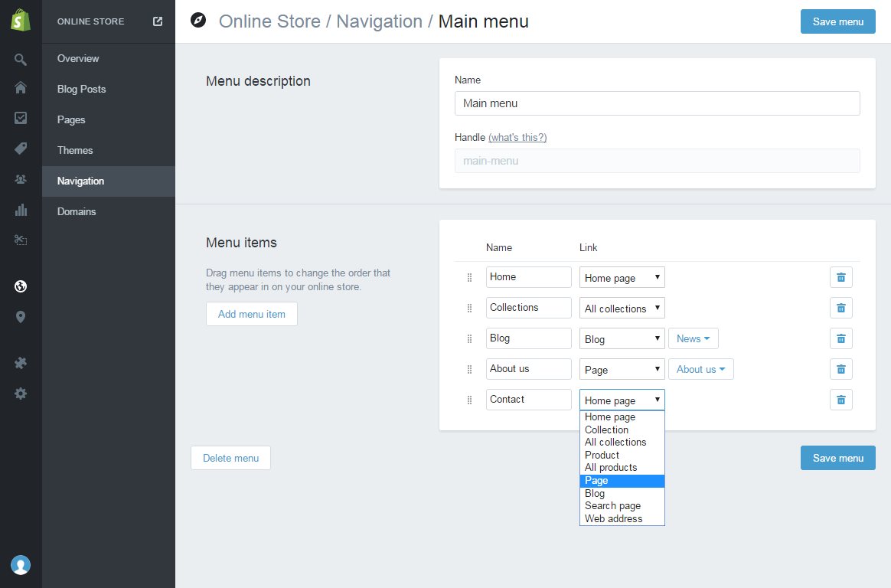Open Products using the tag icon
The image size is (891, 588).
tap(21, 149)
